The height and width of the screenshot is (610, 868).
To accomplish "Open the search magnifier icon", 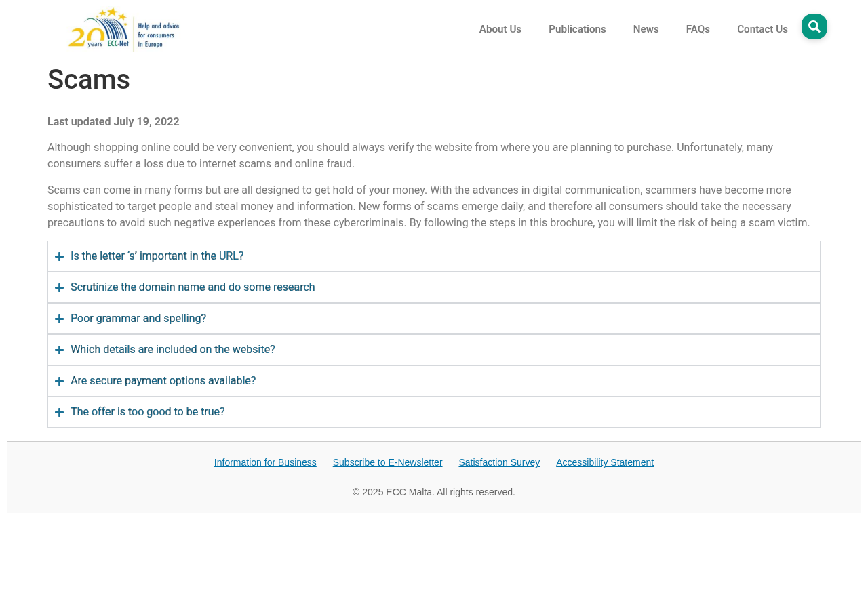I will point(814,26).
